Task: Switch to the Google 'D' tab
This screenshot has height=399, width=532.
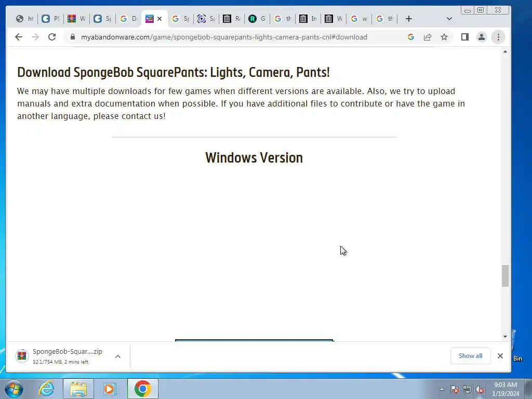Action: (129, 19)
